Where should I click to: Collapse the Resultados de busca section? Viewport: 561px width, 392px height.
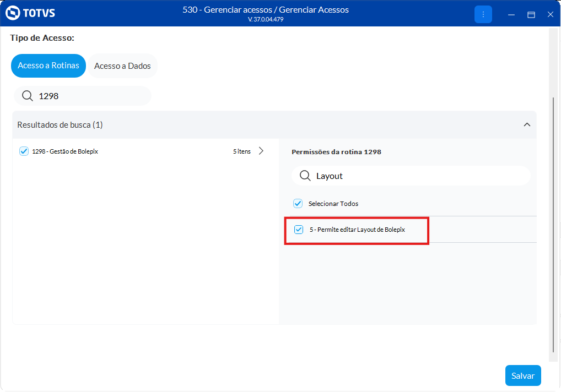(527, 125)
